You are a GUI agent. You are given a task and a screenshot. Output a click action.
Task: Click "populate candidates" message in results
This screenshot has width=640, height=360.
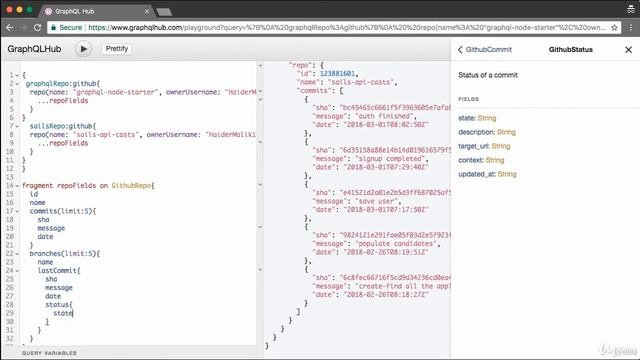coord(396,244)
